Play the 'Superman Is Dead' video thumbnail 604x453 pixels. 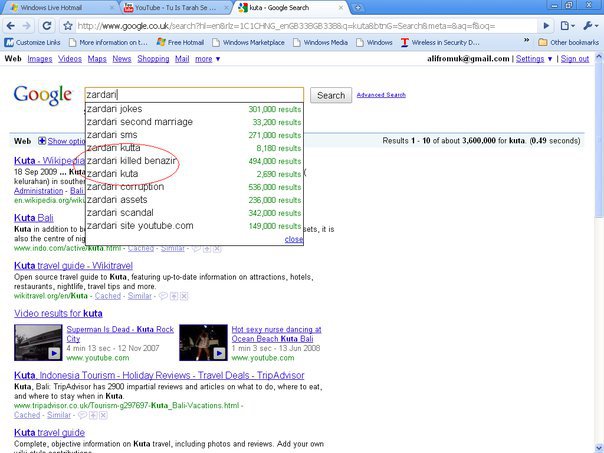click(x=36, y=342)
